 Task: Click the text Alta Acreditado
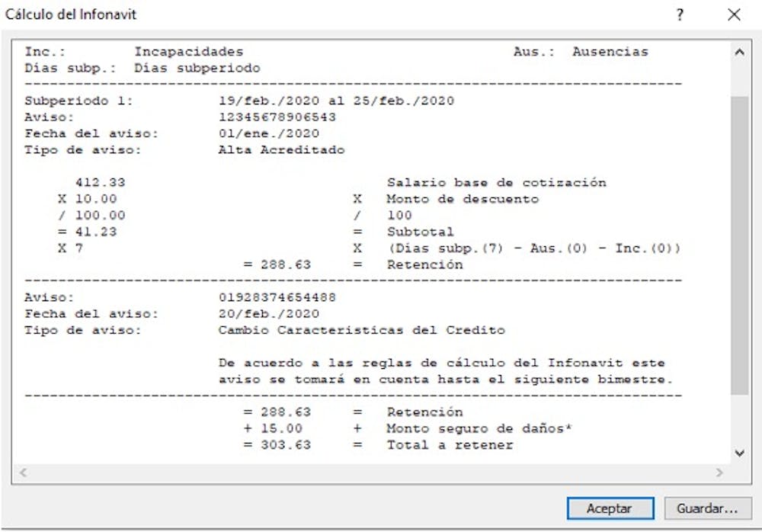point(281,150)
